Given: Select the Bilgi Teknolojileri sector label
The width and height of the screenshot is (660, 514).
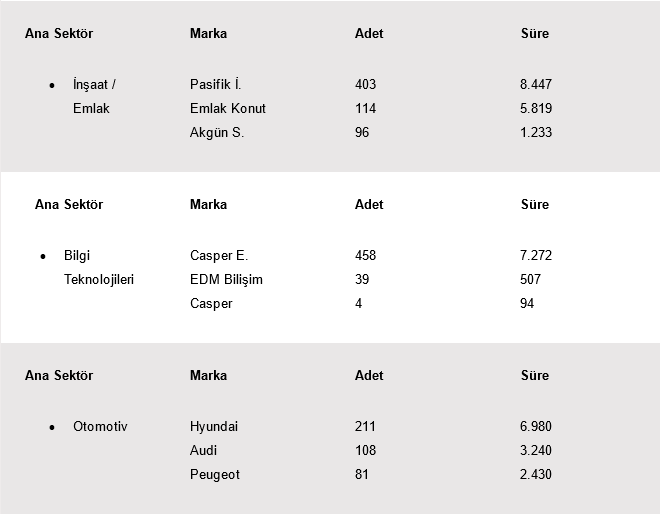Looking at the screenshot, I should [98, 268].
